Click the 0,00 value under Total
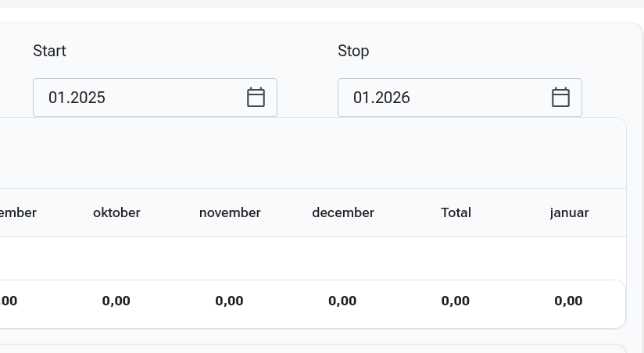 [x=455, y=301]
